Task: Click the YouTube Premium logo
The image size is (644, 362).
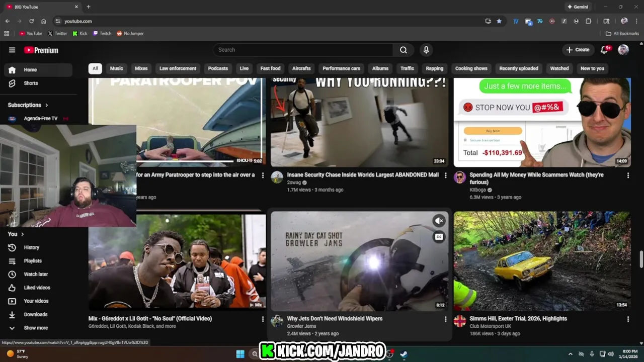Action: (41, 50)
